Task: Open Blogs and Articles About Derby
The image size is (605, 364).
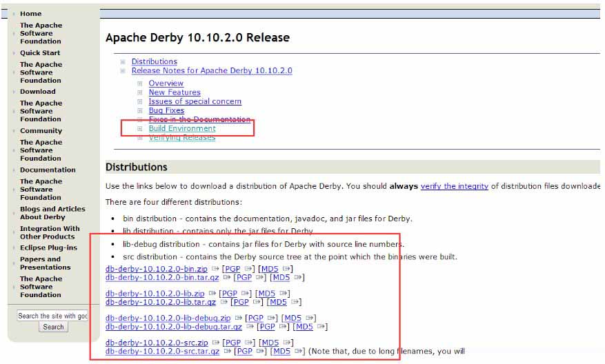Action: click(52, 213)
